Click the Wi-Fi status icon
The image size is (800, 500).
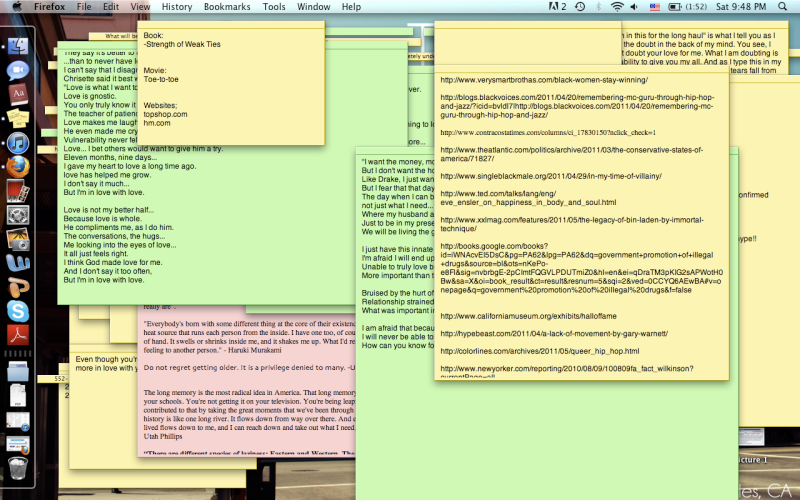pos(617,7)
